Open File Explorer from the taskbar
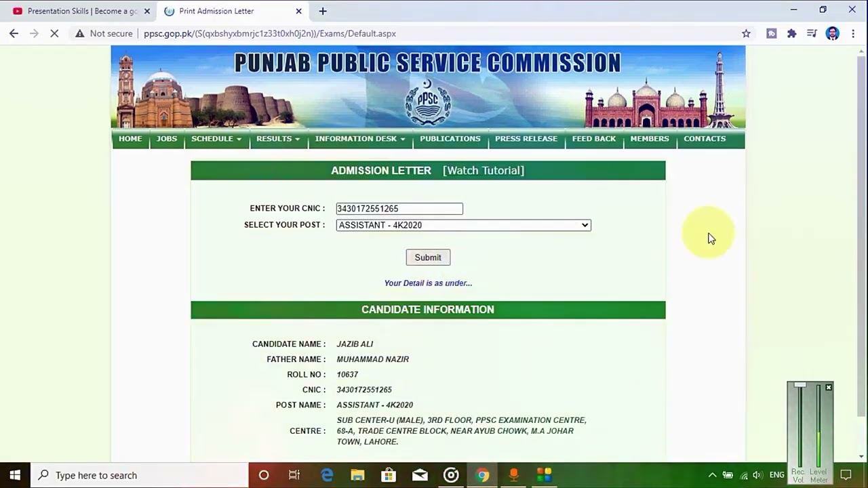Image resolution: width=868 pixels, height=488 pixels. pyautogui.click(x=357, y=475)
